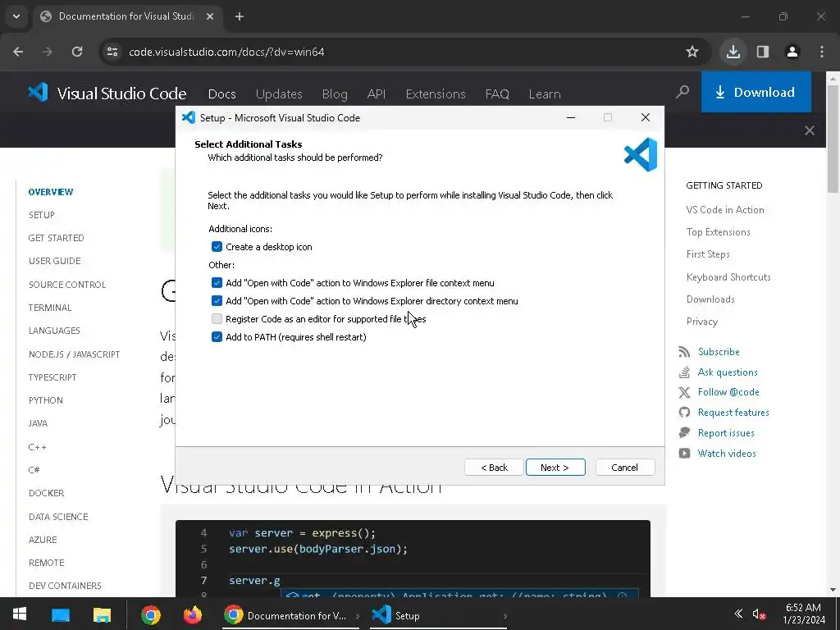Toggle Add to PATH checkbox
840x630 pixels.
(217, 336)
